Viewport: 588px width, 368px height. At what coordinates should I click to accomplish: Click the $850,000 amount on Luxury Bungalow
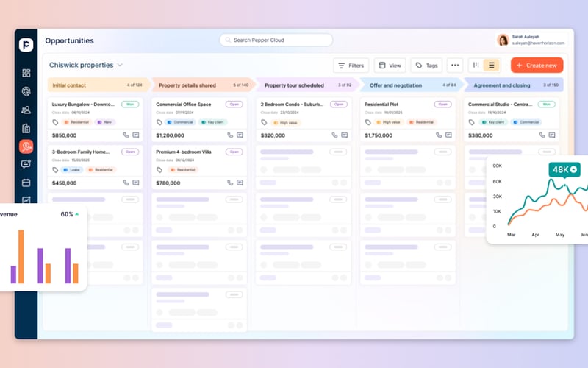tap(64, 135)
